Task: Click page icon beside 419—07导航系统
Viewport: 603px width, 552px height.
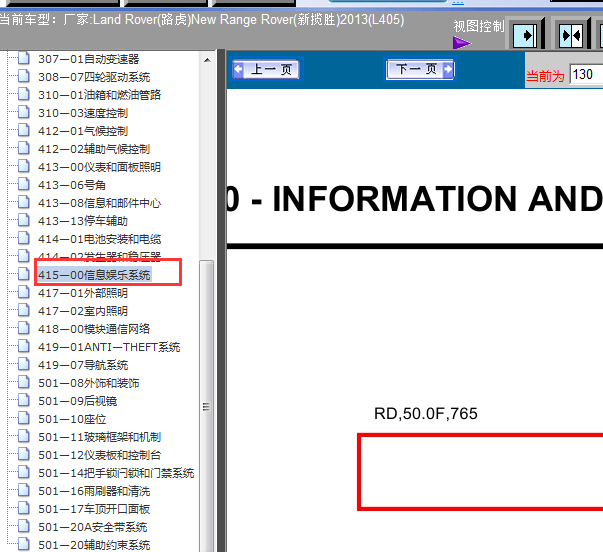Action: tap(24, 364)
